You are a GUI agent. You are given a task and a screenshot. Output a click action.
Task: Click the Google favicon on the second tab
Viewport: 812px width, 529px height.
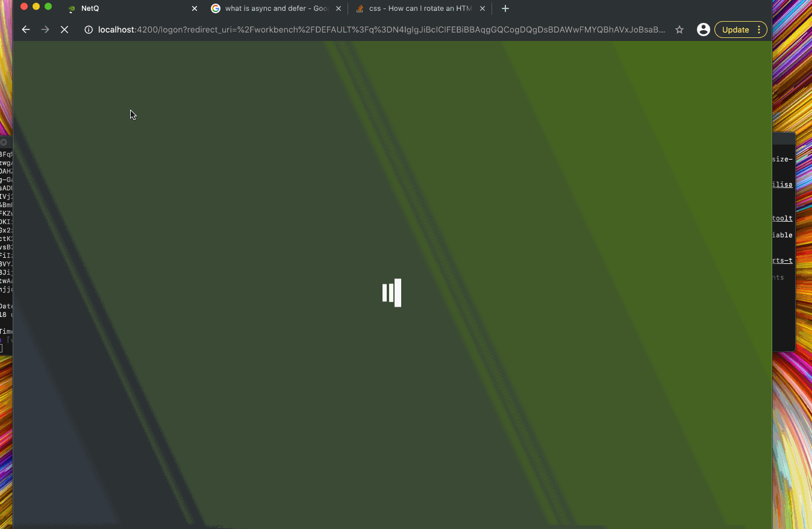tap(216, 8)
